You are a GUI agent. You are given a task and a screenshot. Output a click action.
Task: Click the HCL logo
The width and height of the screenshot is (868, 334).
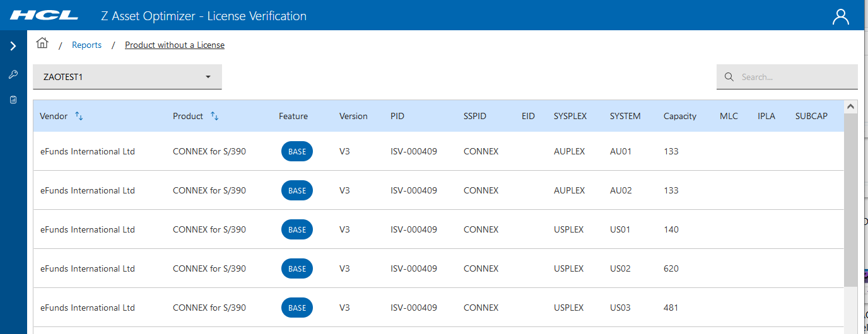(44, 16)
